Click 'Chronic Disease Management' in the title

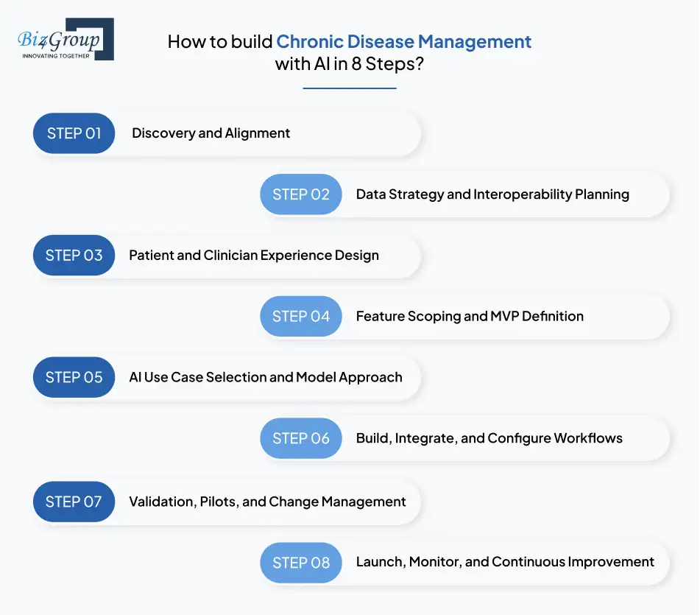(x=404, y=41)
